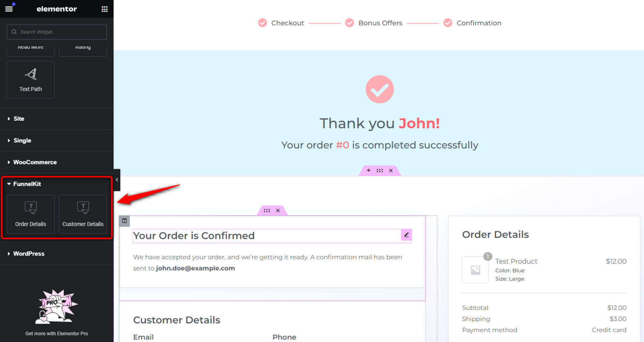The height and width of the screenshot is (342, 644).
Task: Click the widgets panel grid icon
Action: (x=104, y=8)
